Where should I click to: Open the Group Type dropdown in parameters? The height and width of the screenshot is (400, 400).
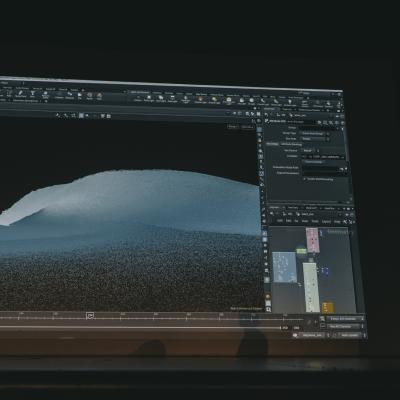coord(313,133)
